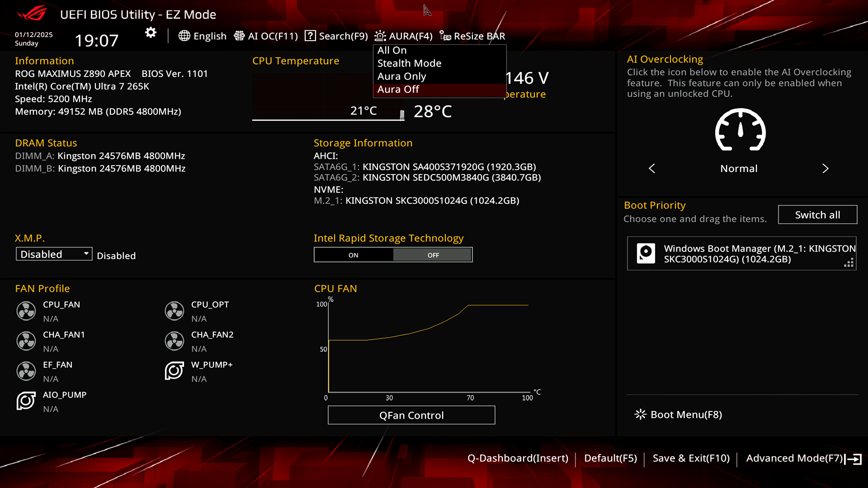Open AI OC(F11) from top bar
The height and width of the screenshot is (488, 868).
[x=273, y=36]
